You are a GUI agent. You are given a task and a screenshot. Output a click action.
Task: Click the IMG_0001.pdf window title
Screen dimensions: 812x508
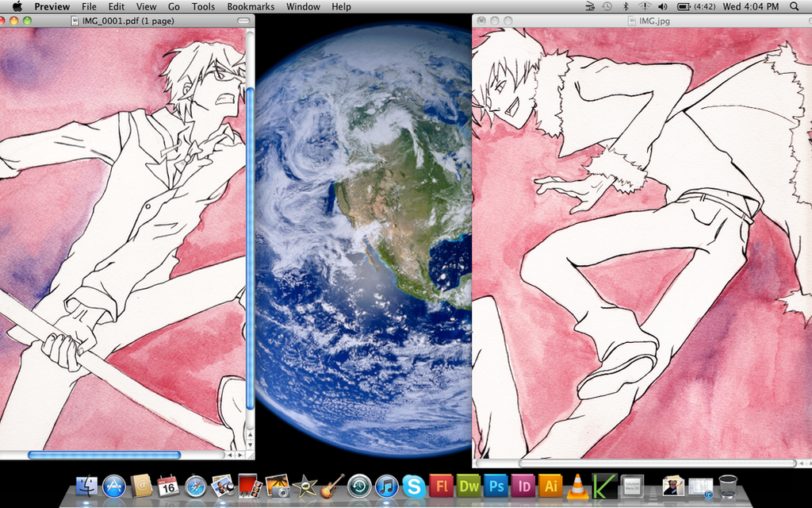click(128, 21)
